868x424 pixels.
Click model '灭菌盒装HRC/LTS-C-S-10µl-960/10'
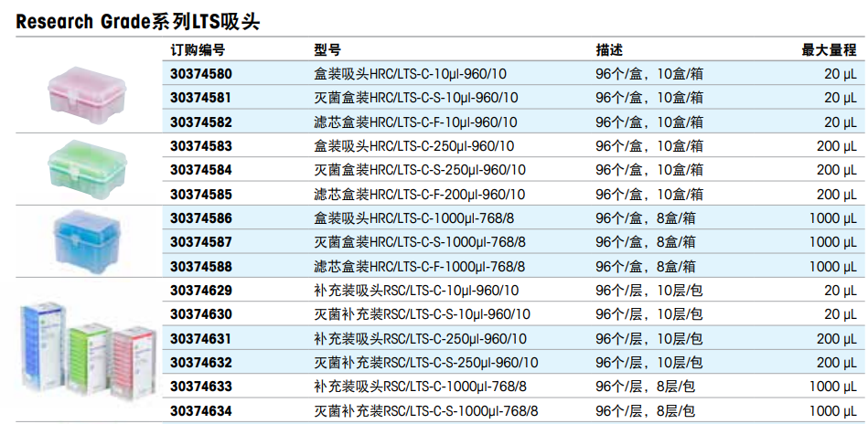click(x=416, y=98)
